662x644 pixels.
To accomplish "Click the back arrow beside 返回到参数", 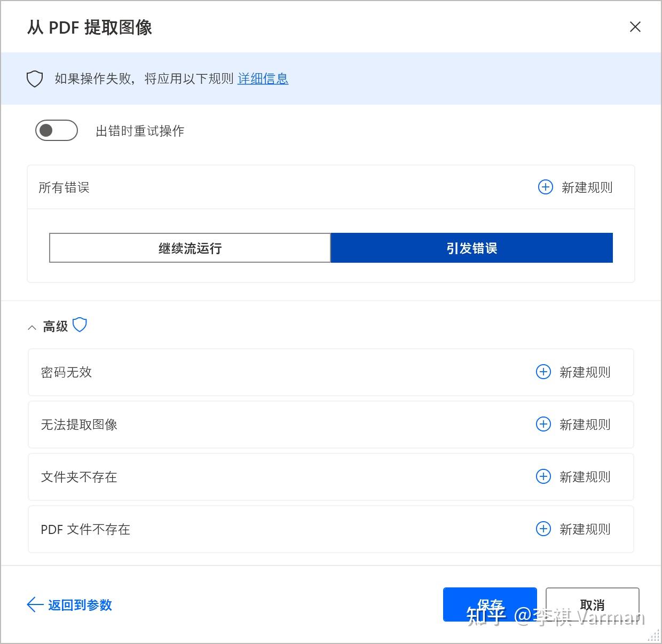I will (34, 605).
